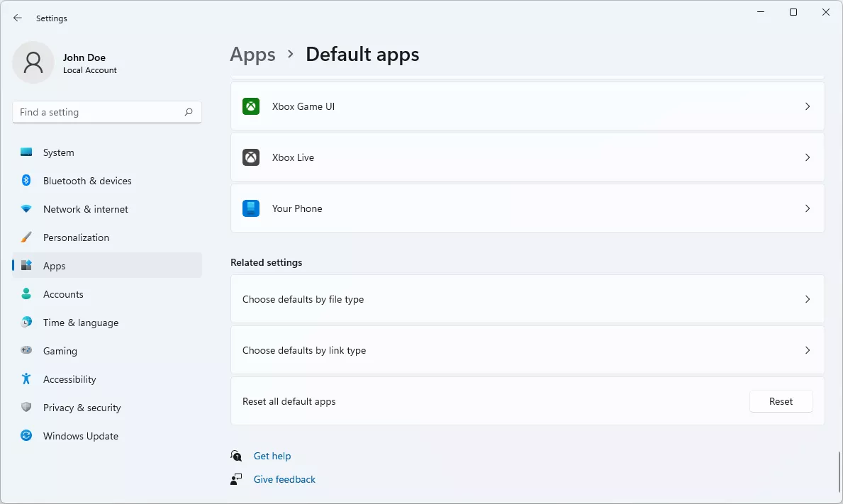Click Choose defaults by file type
843x504 pixels.
[527, 299]
